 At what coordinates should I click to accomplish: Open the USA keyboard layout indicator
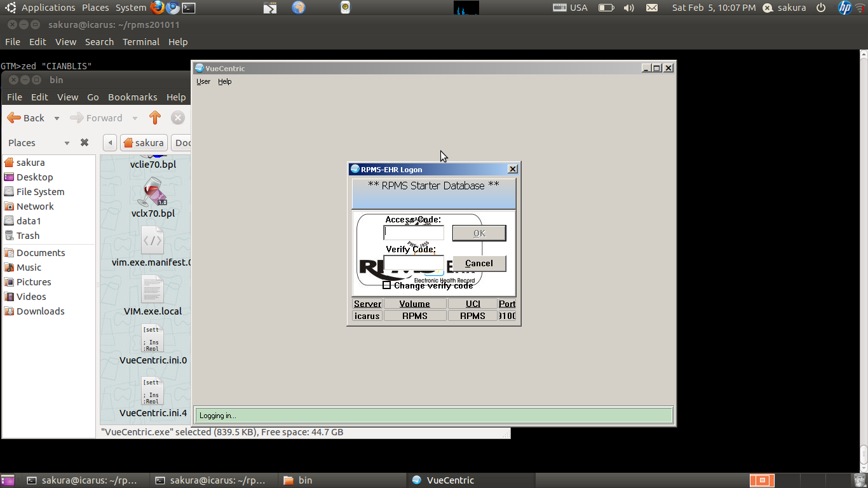570,8
